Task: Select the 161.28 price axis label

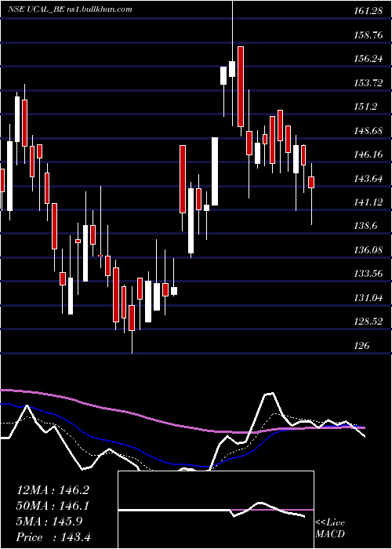Action: point(368,11)
